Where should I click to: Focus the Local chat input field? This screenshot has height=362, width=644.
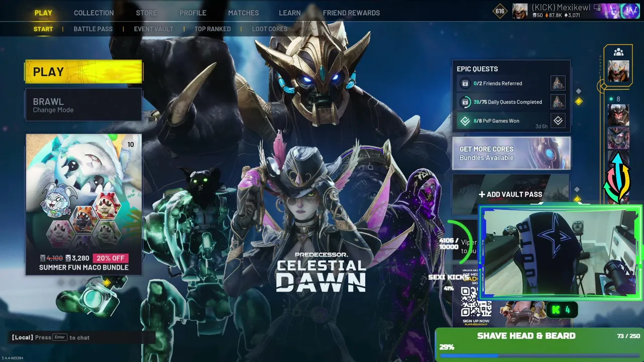[x=83, y=337]
